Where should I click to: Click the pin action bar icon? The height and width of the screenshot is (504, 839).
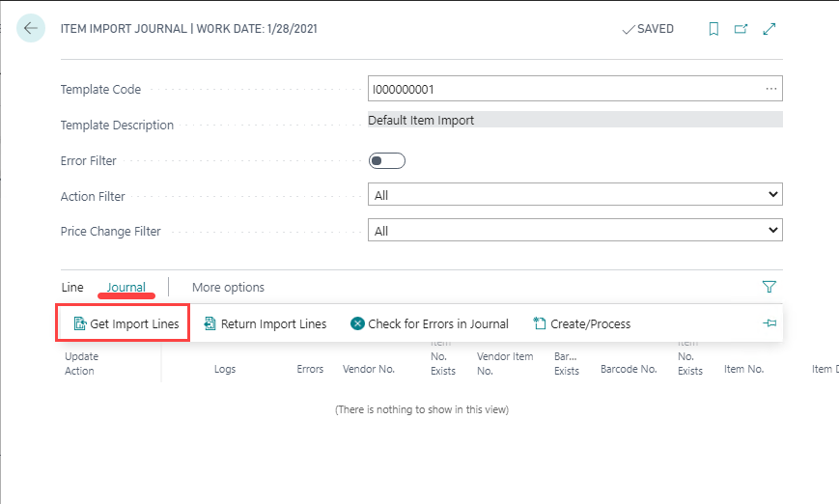769,323
